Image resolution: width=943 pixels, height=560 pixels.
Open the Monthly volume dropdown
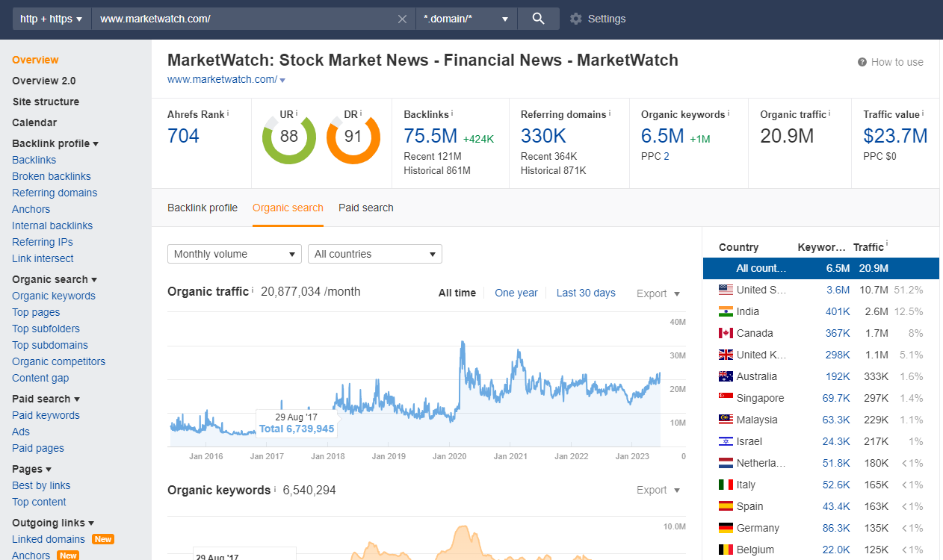(x=235, y=254)
